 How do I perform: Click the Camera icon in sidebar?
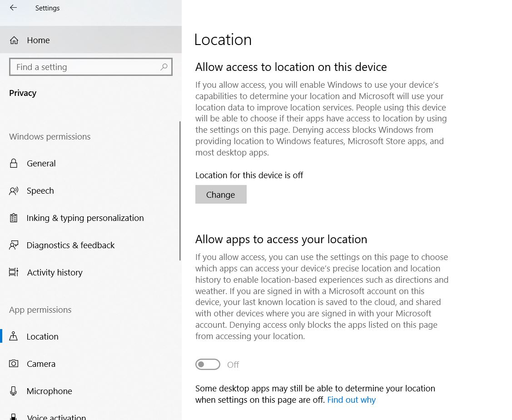tap(14, 364)
